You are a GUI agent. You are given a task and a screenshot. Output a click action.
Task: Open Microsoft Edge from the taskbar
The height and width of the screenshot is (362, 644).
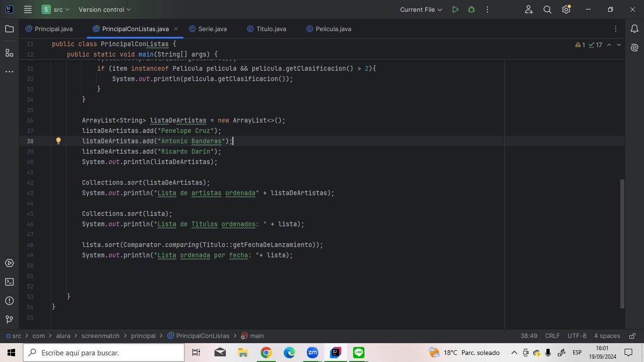click(x=289, y=353)
